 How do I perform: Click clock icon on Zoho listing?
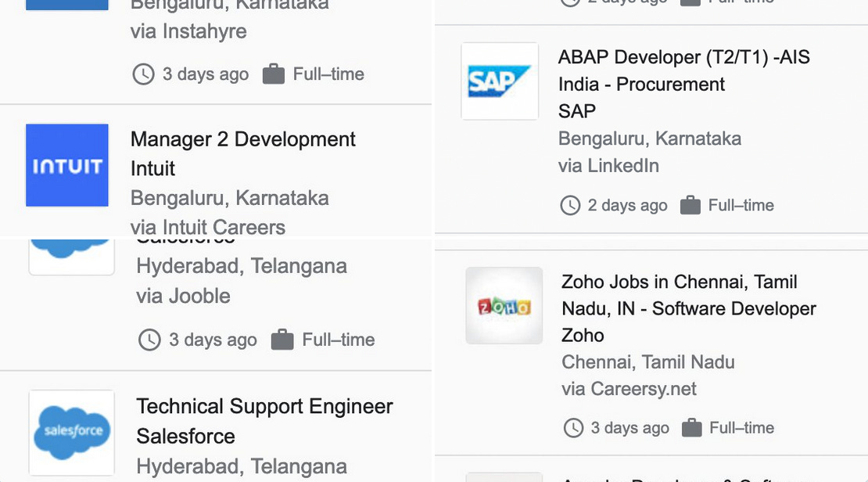coord(573,428)
